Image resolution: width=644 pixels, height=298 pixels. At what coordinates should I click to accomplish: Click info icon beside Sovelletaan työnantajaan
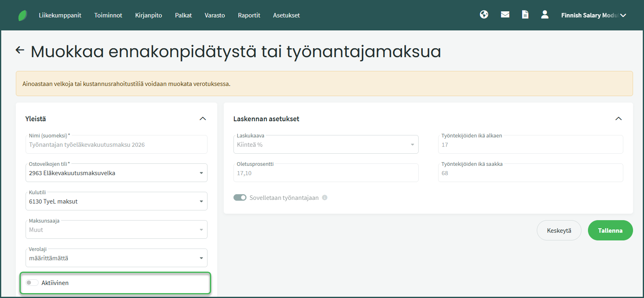coord(324,198)
